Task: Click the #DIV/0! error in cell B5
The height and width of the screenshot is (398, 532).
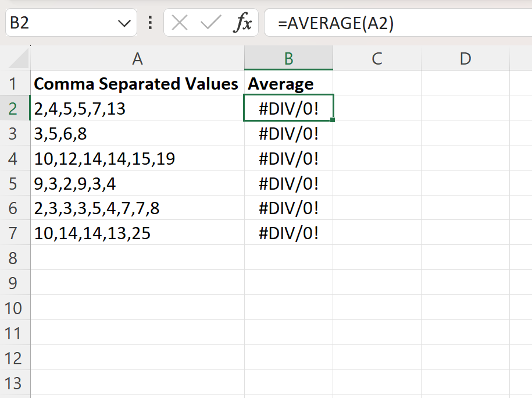Action: click(x=289, y=183)
